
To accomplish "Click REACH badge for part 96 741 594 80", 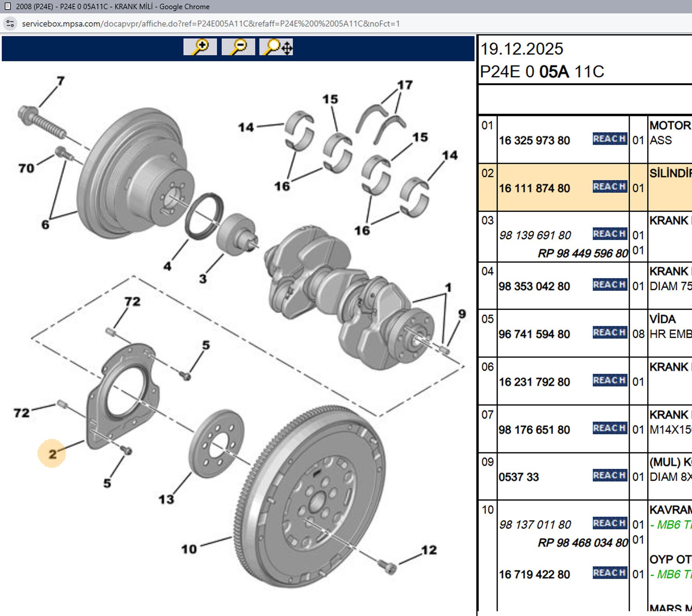I will 609,332.
